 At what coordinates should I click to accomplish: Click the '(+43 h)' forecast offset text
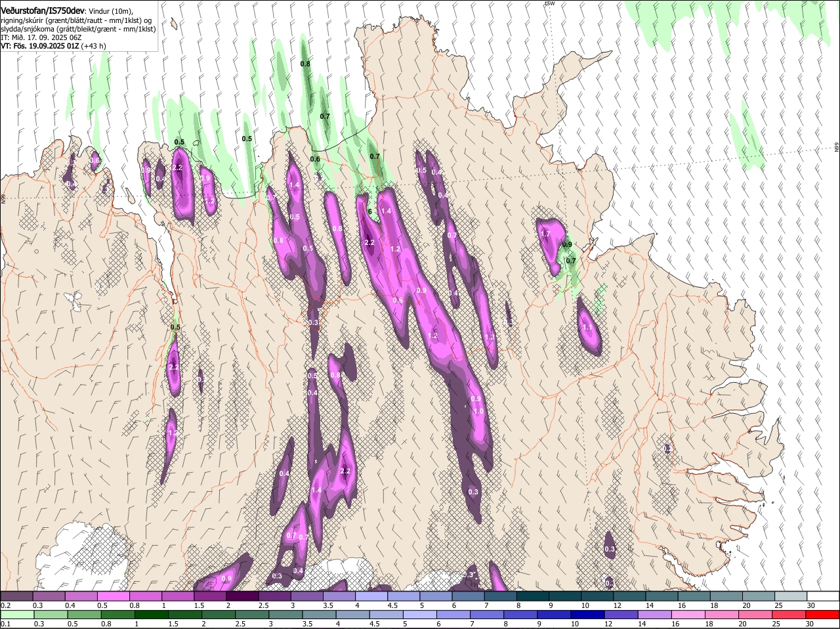click(x=94, y=46)
